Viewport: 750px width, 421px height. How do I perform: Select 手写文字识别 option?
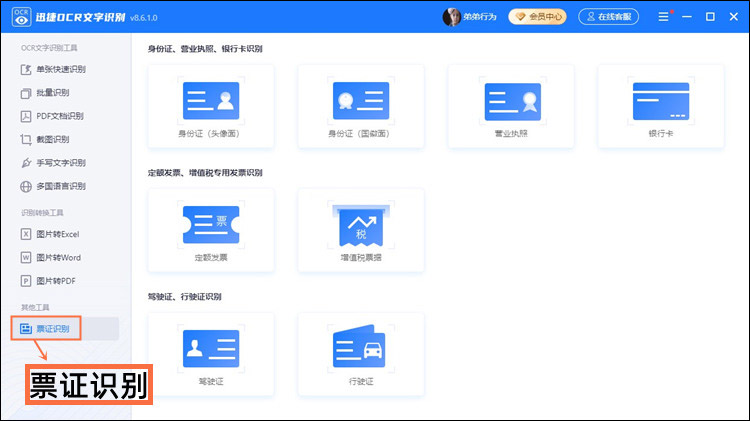tap(53, 163)
